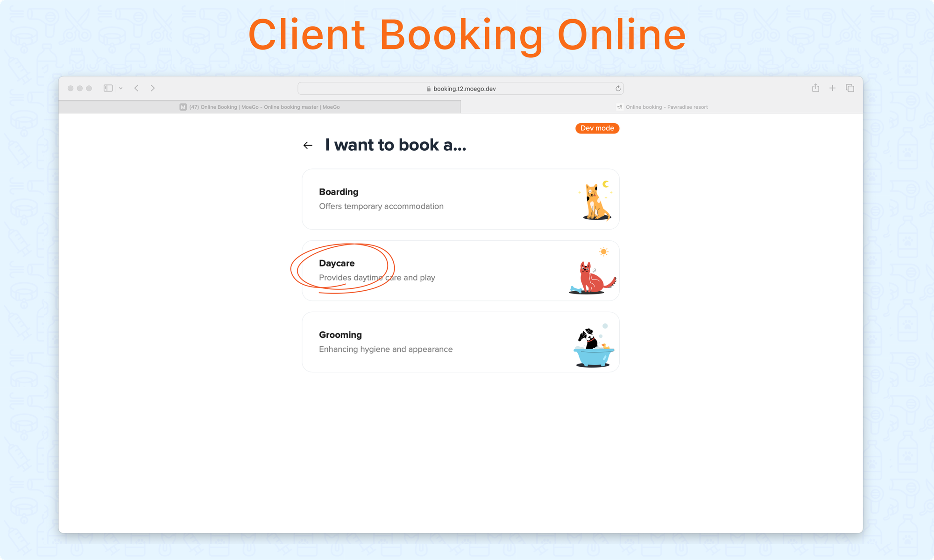Click the Safari sidebar toggle icon
Viewport: 934px width, 560px height.
pyautogui.click(x=108, y=88)
